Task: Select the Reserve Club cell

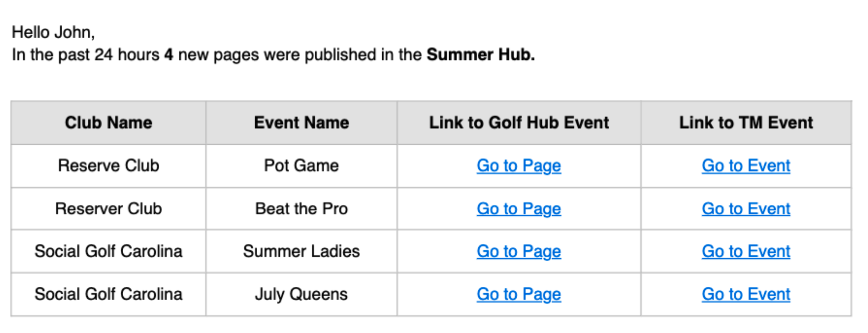Action: (x=108, y=166)
